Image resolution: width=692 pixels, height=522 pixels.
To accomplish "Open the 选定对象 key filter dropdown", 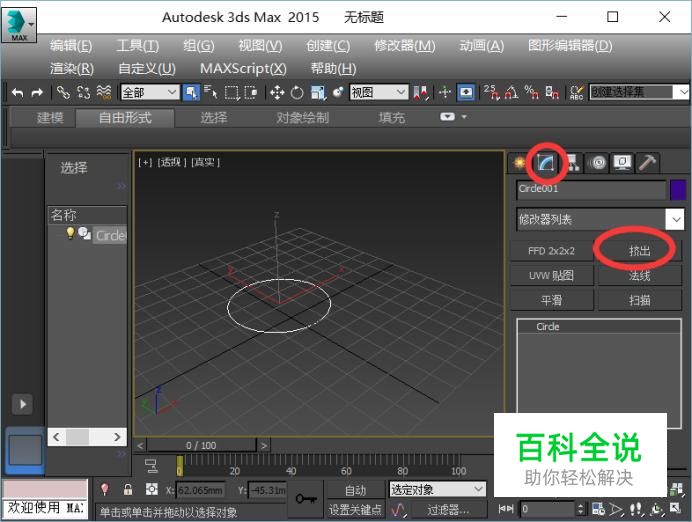I will [437, 489].
